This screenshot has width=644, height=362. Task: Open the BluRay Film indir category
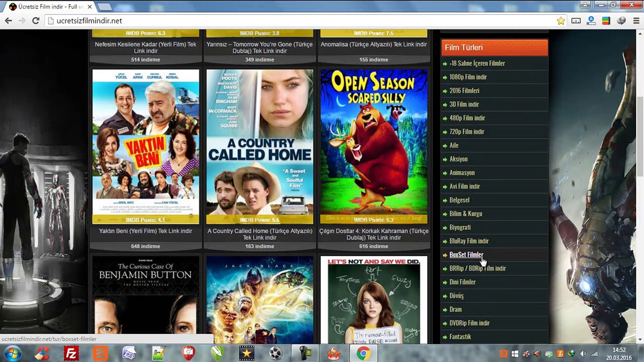pos(469,241)
